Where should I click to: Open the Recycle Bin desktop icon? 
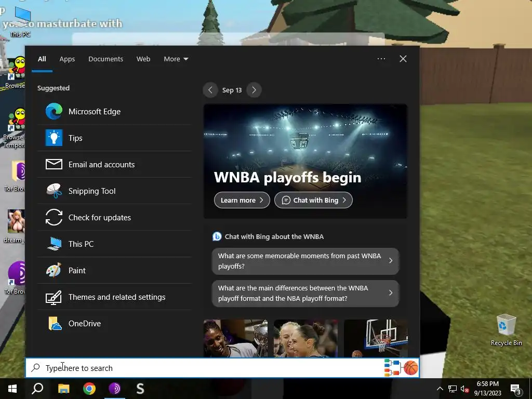(506, 330)
